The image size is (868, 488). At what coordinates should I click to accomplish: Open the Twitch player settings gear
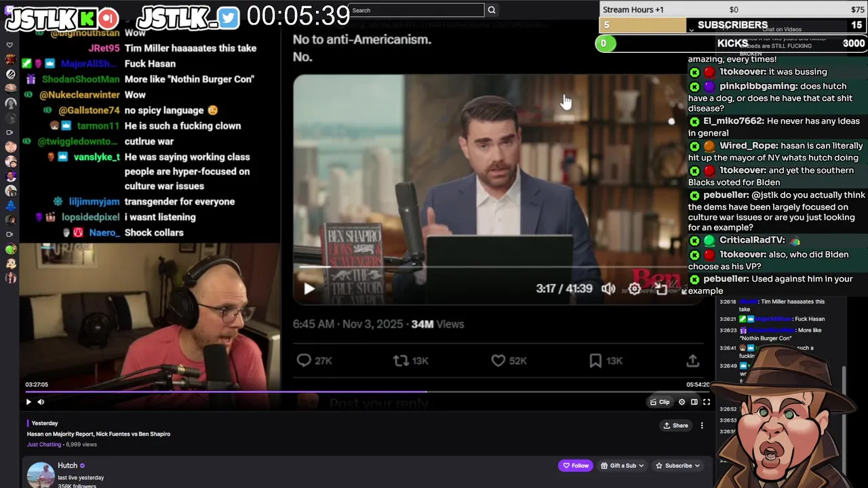(682, 402)
